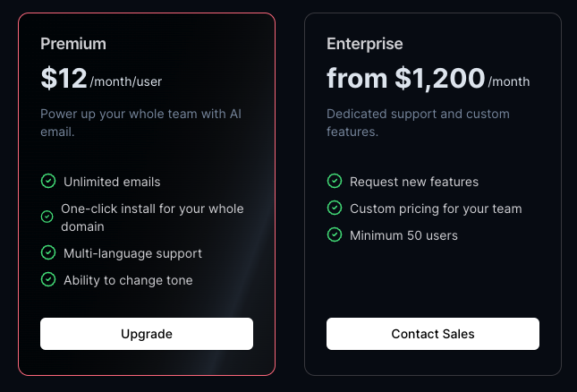Image resolution: width=577 pixels, height=392 pixels.
Task: Click the Contact Sales button
Action: coord(433,334)
